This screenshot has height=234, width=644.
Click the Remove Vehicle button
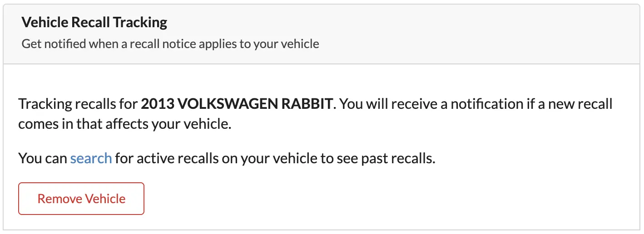(x=81, y=199)
